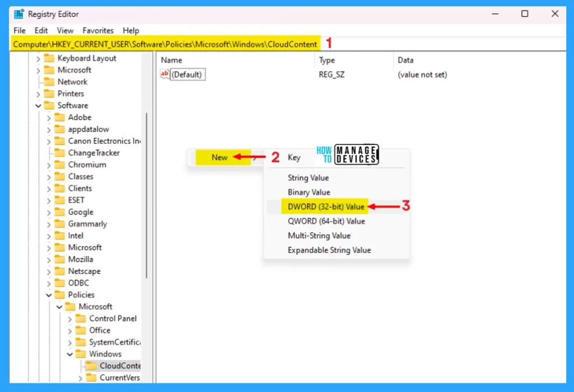The width and height of the screenshot is (574, 392).
Task: Select the Windows key under Policies
Action: click(105, 354)
